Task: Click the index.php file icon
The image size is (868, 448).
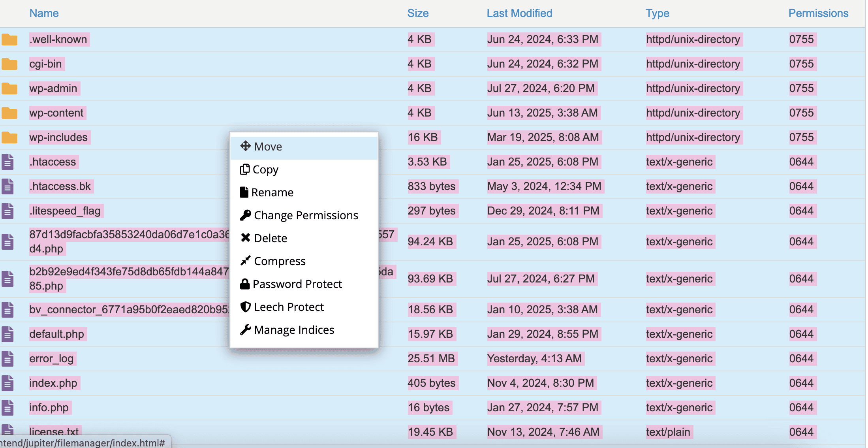Action: click(x=8, y=383)
